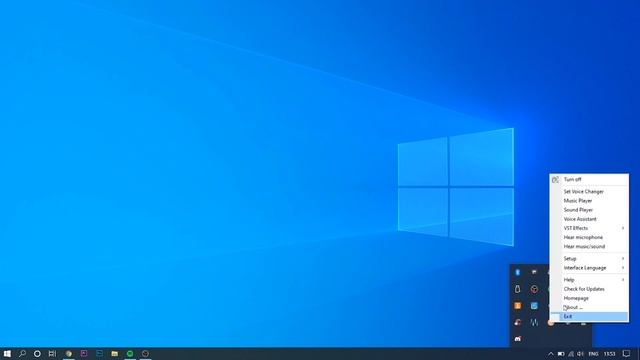Click the volume speaker icon in the tray
The image size is (640, 360).
[x=580, y=354]
